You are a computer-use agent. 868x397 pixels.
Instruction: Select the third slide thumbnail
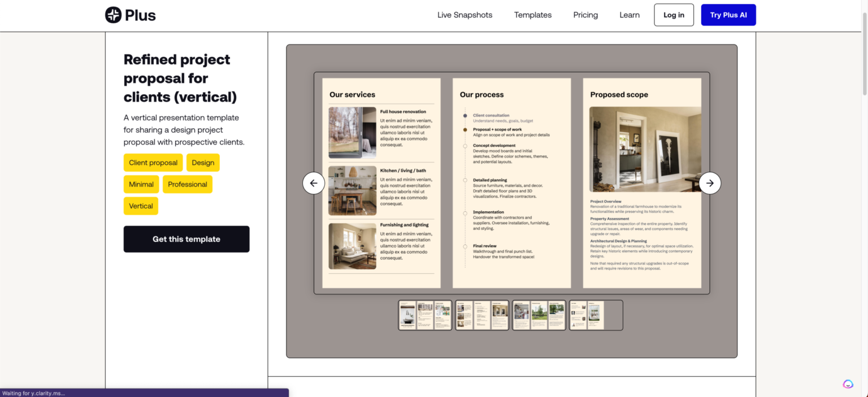(x=539, y=315)
